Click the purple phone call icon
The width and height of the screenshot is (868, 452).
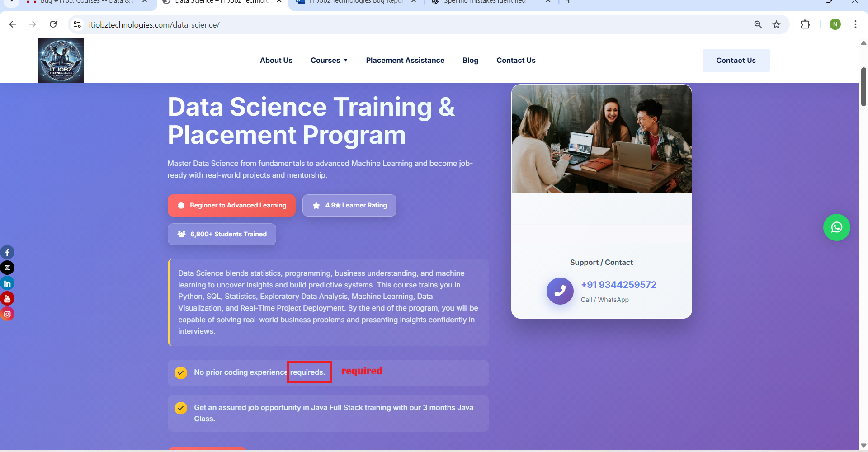tap(560, 291)
